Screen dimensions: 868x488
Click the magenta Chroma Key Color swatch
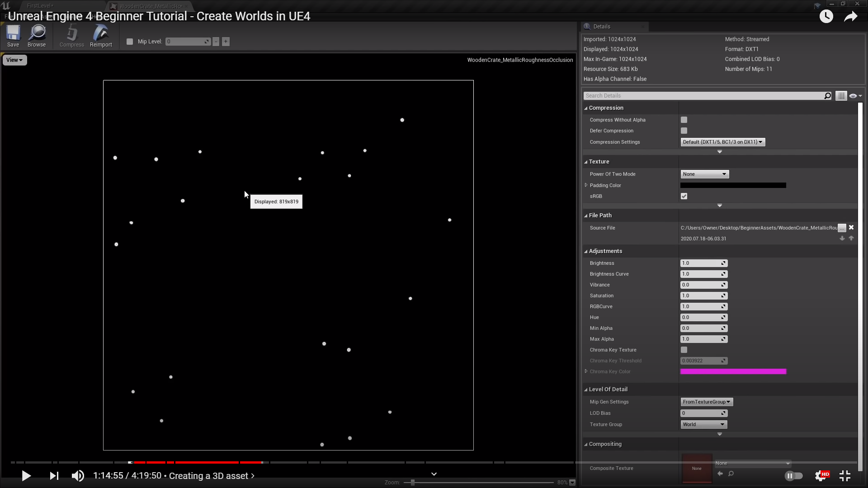(x=733, y=372)
